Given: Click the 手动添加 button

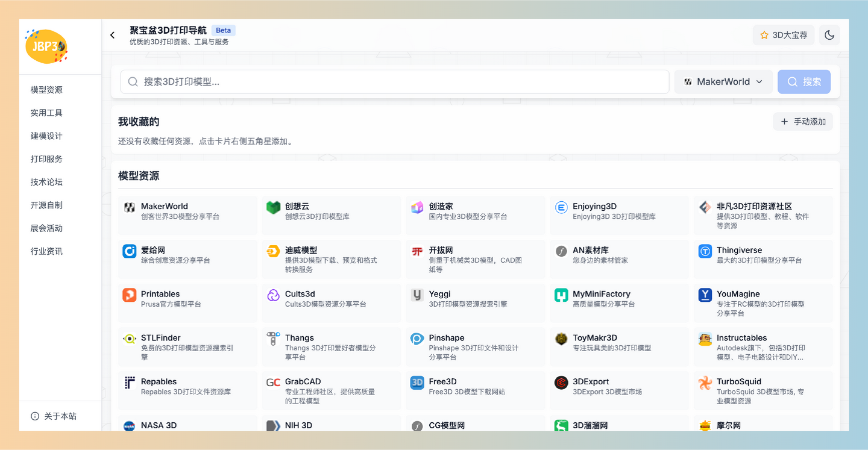Looking at the screenshot, I should pyautogui.click(x=803, y=121).
